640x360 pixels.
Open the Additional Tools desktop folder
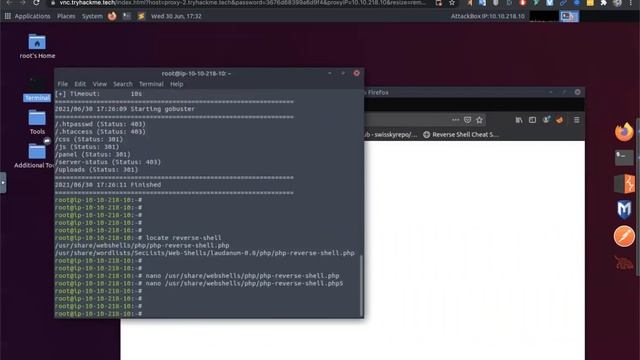(x=37, y=151)
